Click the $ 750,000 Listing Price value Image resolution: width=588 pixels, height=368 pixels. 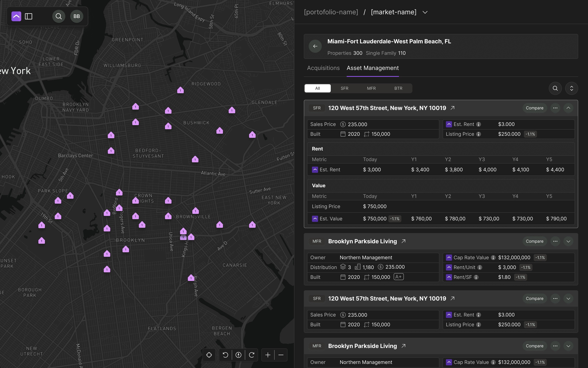tap(375, 206)
